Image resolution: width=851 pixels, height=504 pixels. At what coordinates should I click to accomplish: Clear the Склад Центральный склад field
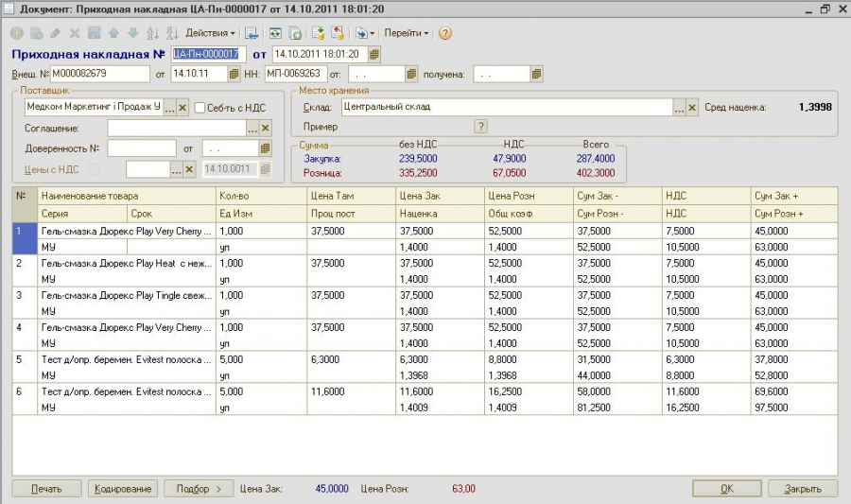692,108
